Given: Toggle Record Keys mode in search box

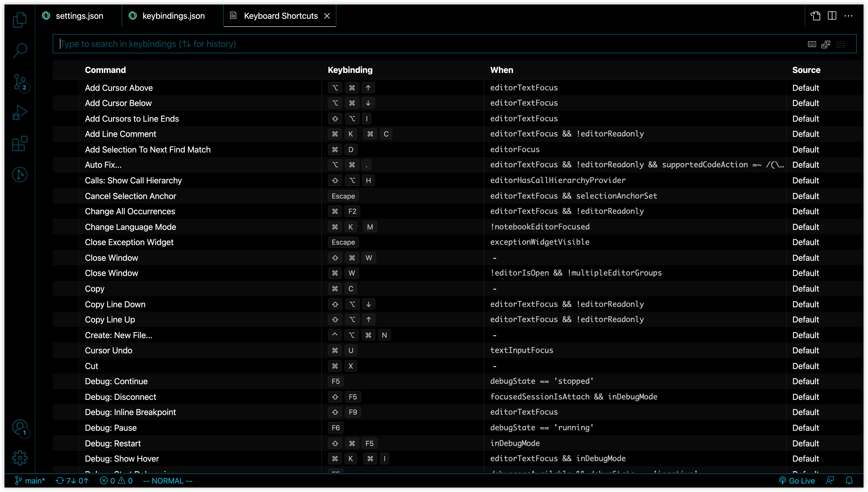Looking at the screenshot, I should coord(812,44).
